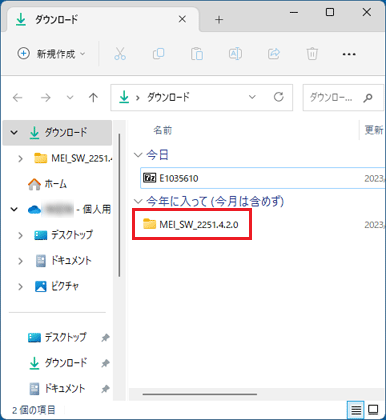Add a new tab with plus button
This screenshot has width=386, height=420.
click(x=219, y=20)
